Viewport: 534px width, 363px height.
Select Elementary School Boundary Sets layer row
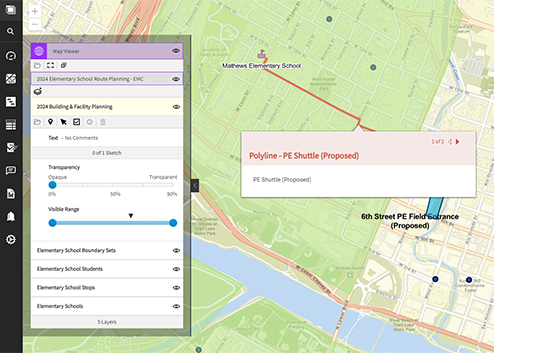(x=107, y=251)
